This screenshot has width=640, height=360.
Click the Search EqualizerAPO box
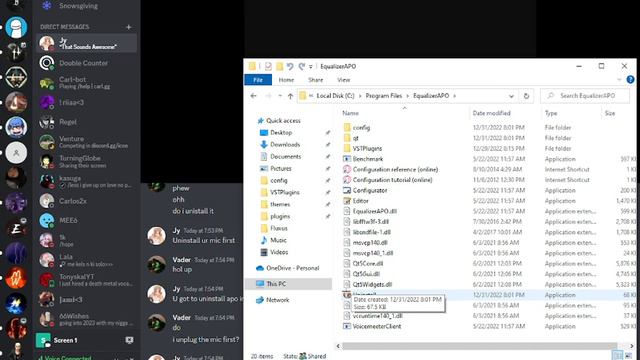[x=585, y=96]
